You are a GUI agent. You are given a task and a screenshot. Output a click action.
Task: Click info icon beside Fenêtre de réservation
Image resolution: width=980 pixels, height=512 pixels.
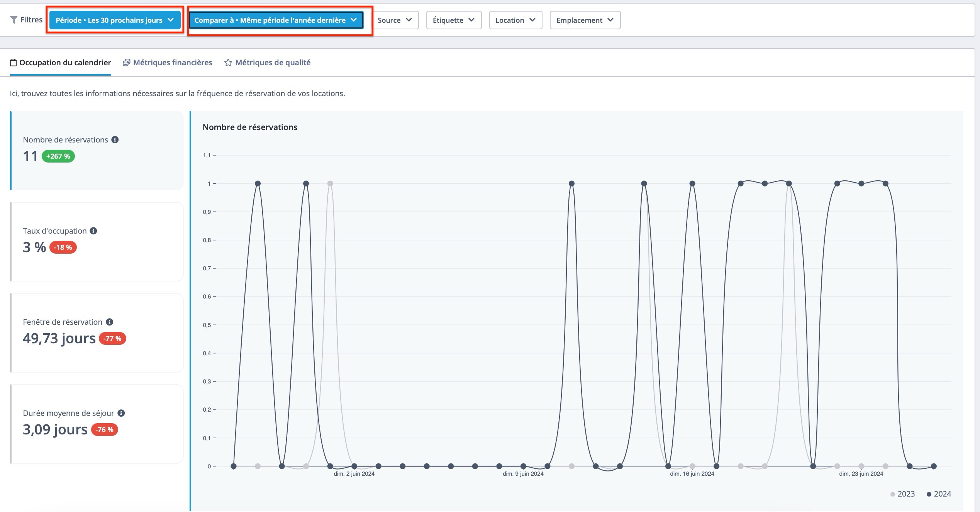[x=110, y=322]
